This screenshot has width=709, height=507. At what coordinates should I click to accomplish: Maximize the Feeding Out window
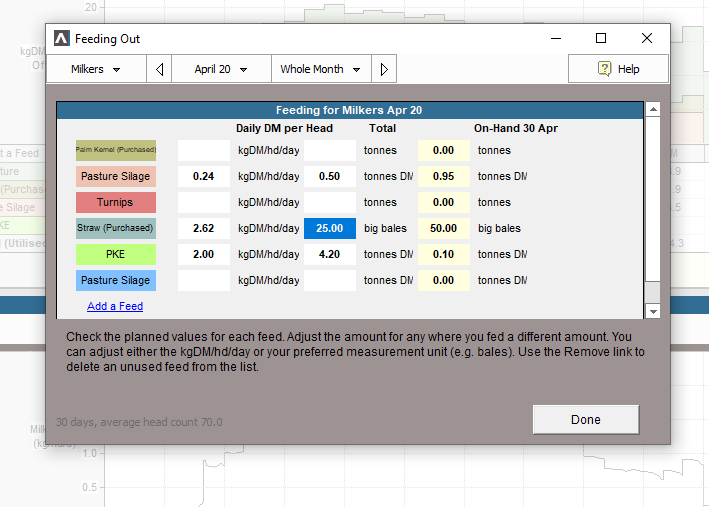pyautogui.click(x=600, y=38)
